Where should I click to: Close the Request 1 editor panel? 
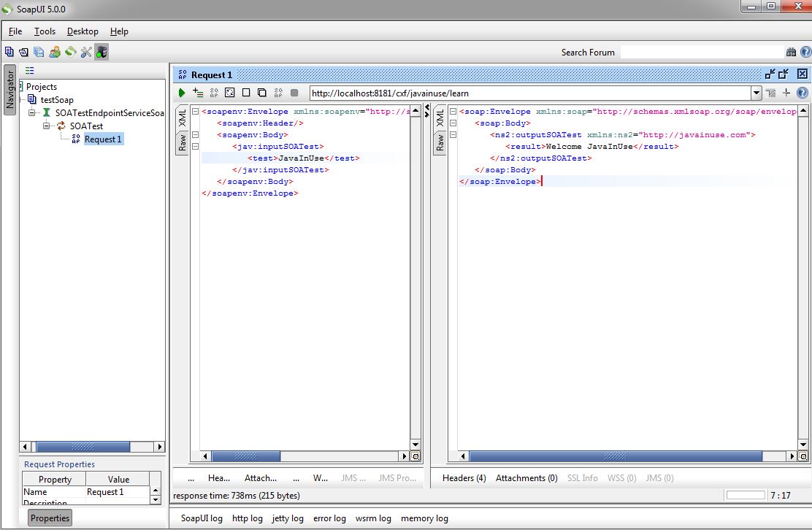click(803, 74)
